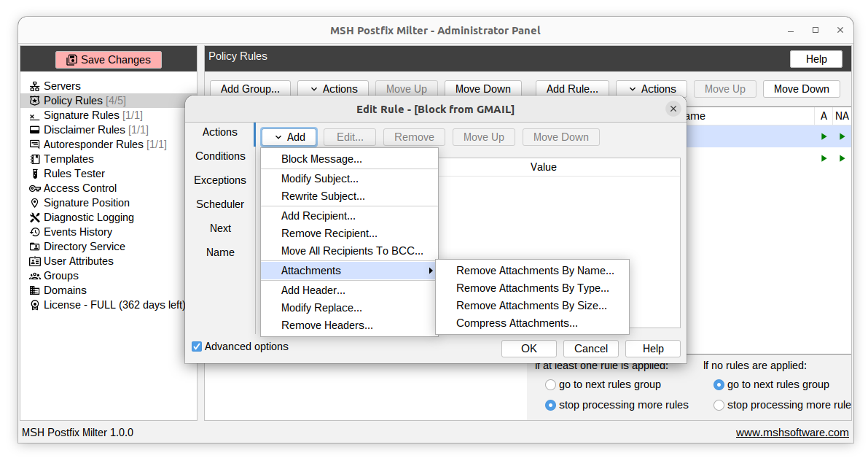Choose Remove Headers menu entry
This screenshot has height=461, width=868.
pyautogui.click(x=349, y=325)
